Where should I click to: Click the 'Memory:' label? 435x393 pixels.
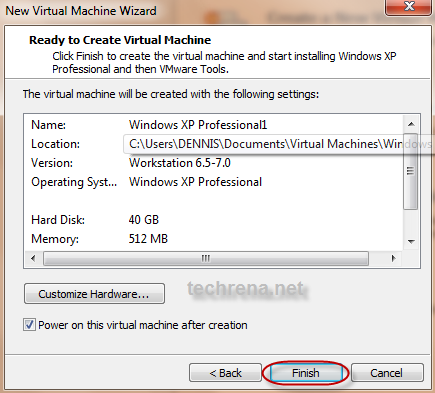point(55,239)
